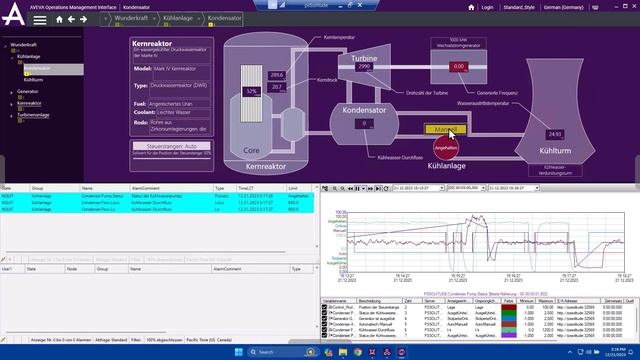Toggle checkbox for Automatisch-Manuell pen
This screenshot has height=360, width=640.
click(324, 324)
